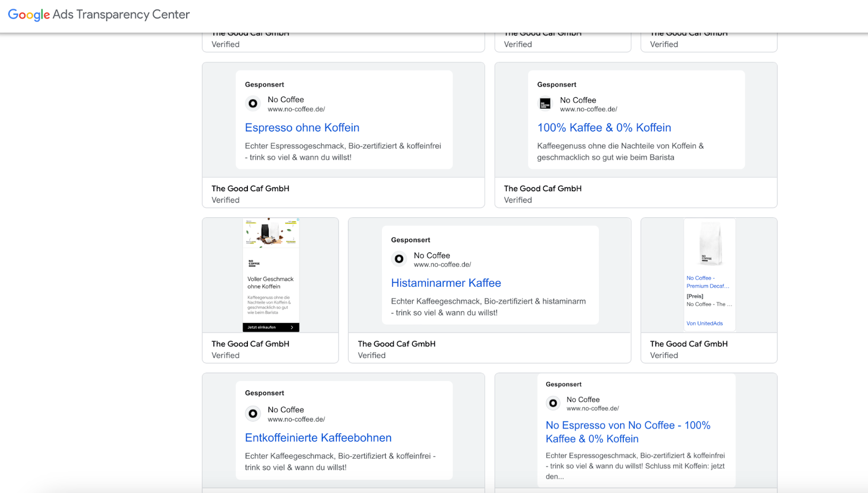Open the Histaminarmer Kaffee headline

[446, 283]
